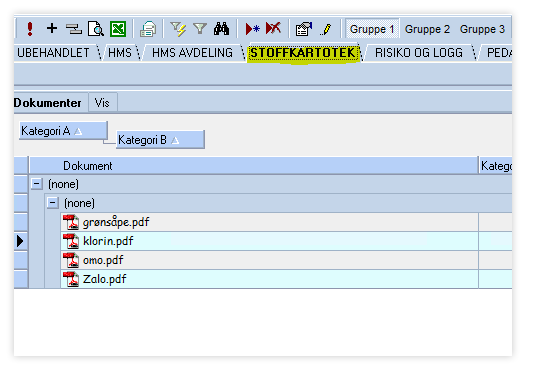Click the plain funnel filter icon
The width and height of the screenshot is (536, 372).
point(200,29)
